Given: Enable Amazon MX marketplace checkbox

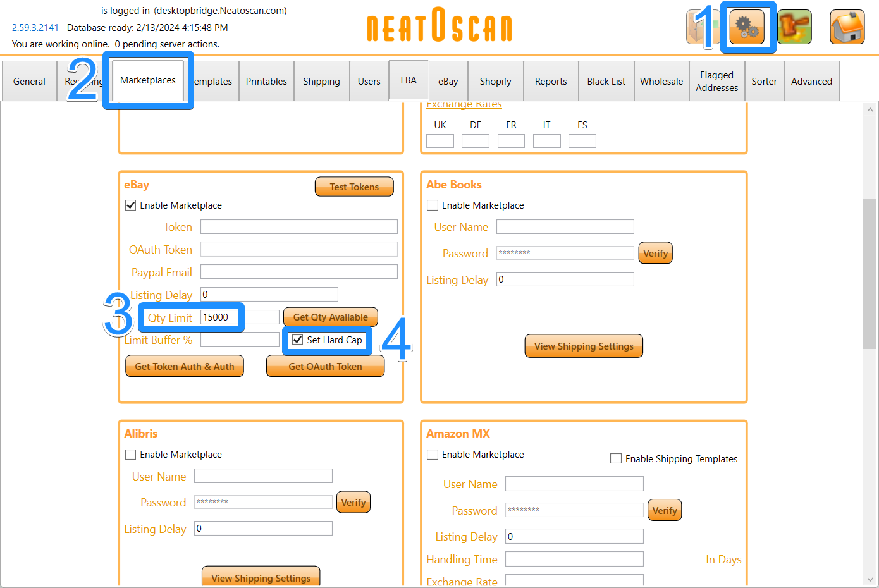Looking at the screenshot, I should tap(433, 454).
